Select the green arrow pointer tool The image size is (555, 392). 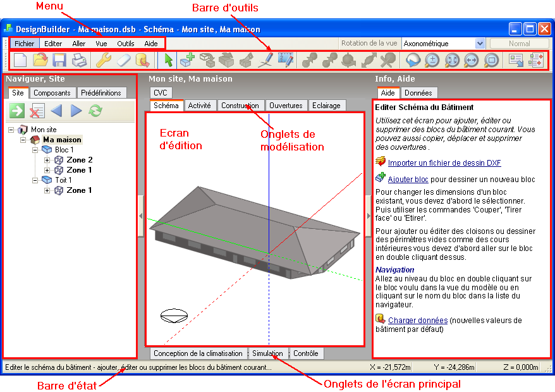coord(168,60)
